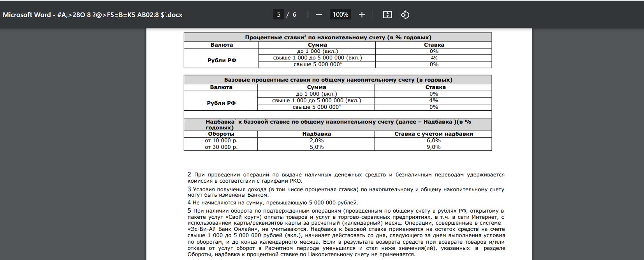Click the 5,0% надбавка cell
The image size is (644, 260).
[x=316, y=147]
